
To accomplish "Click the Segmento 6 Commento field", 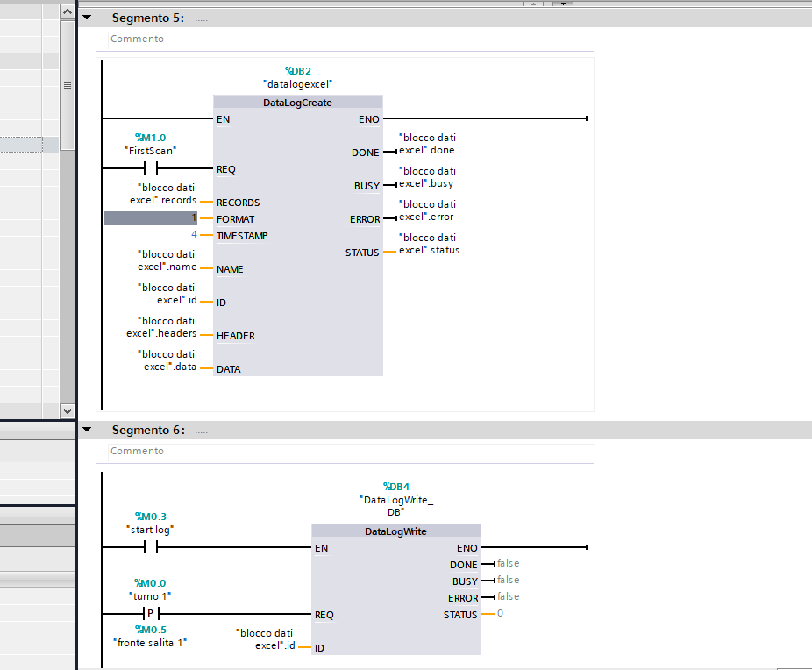I will (351, 452).
